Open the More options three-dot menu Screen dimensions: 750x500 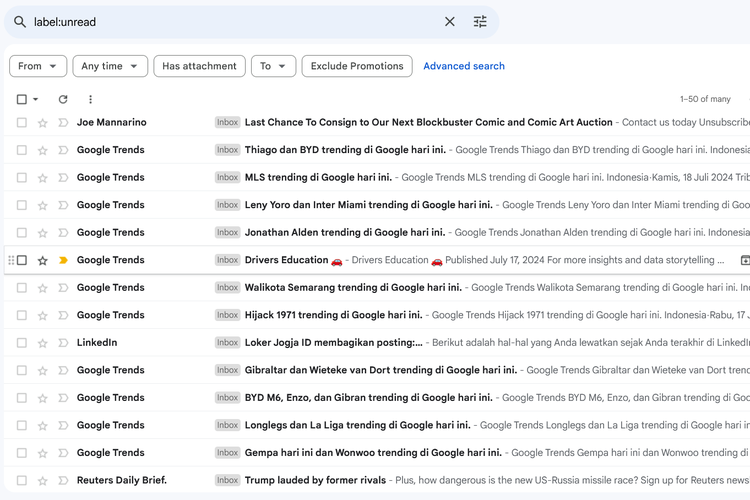90,99
